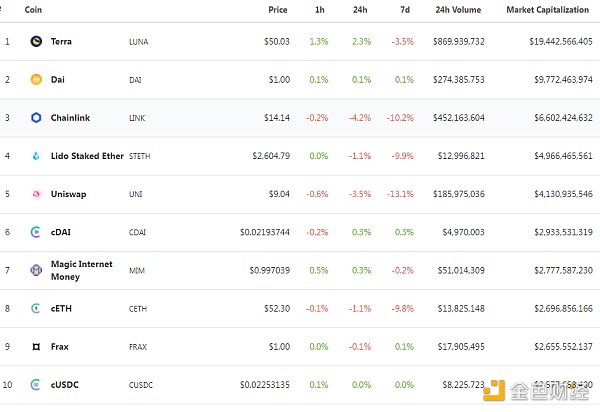Click the cDAI coin logo icon
This screenshot has width=600, height=412.
pos(36,232)
